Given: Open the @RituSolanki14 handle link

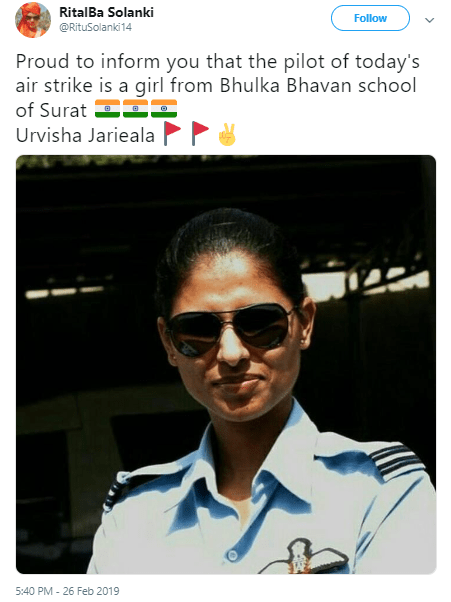Looking at the screenshot, I should (95, 27).
